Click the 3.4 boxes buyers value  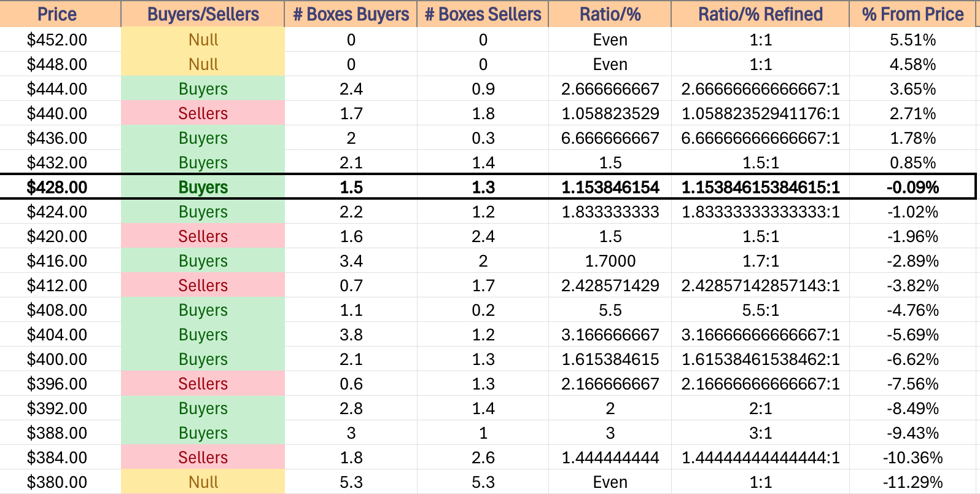351,261
